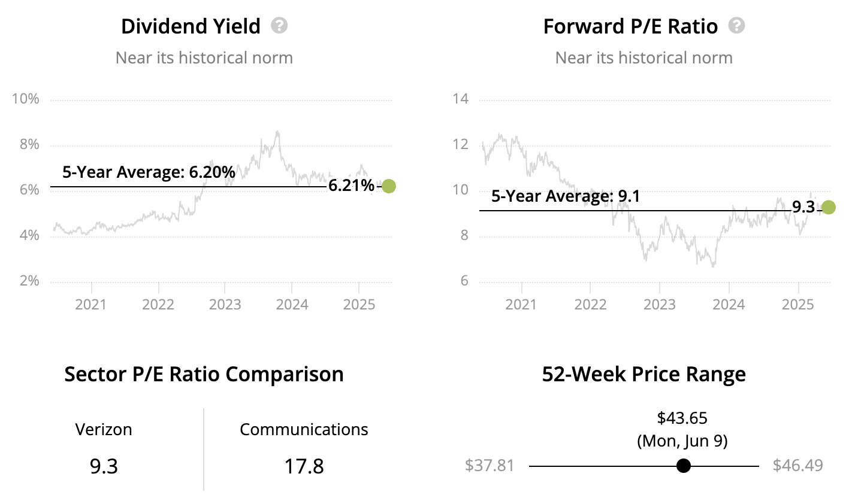Click the 52-Week Price Range heading
The height and width of the screenshot is (504, 846).
[643, 374]
